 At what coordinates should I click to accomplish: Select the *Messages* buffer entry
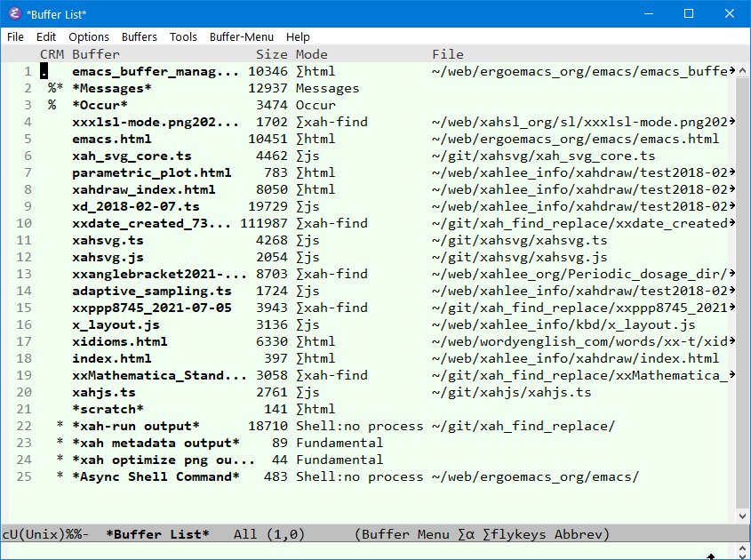110,87
